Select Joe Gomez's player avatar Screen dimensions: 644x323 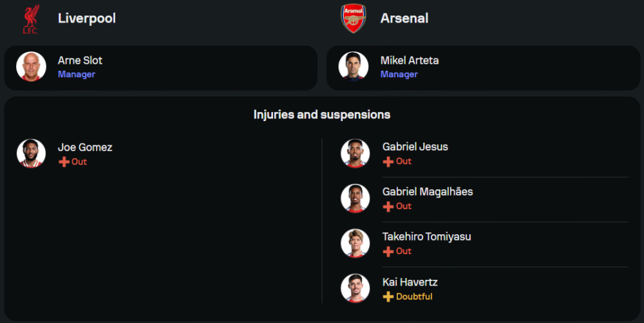(31, 154)
